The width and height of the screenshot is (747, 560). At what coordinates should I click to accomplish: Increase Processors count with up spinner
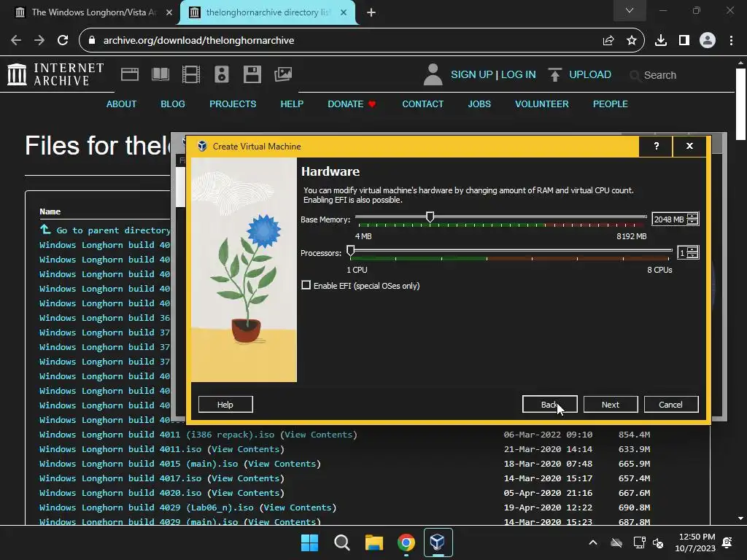pos(693,249)
